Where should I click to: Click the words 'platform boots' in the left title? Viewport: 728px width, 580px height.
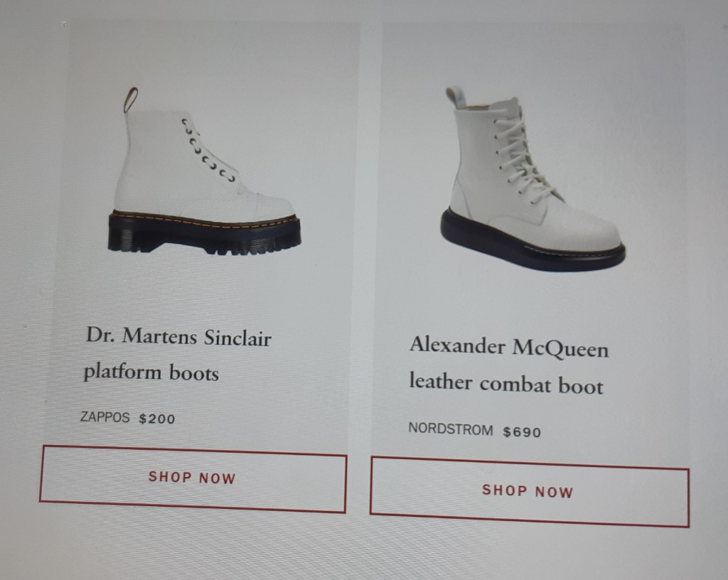click(151, 372)
